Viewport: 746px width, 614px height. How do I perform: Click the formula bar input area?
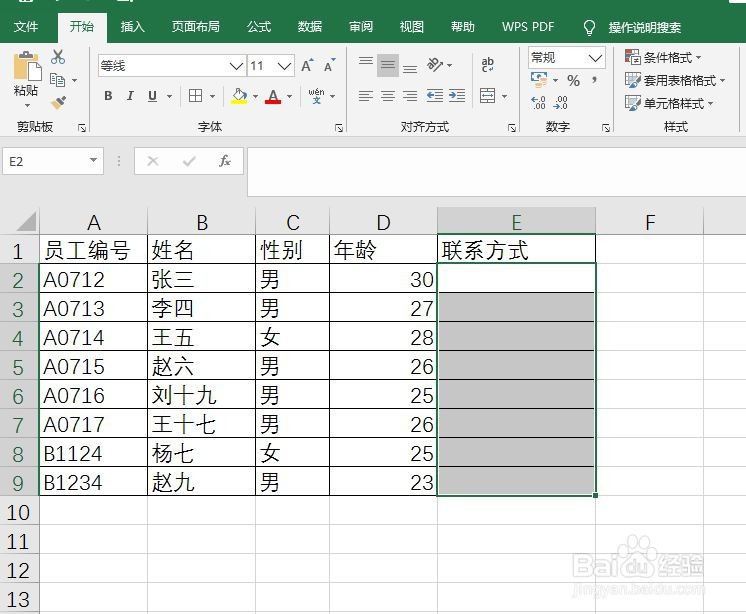click(496, 171)
